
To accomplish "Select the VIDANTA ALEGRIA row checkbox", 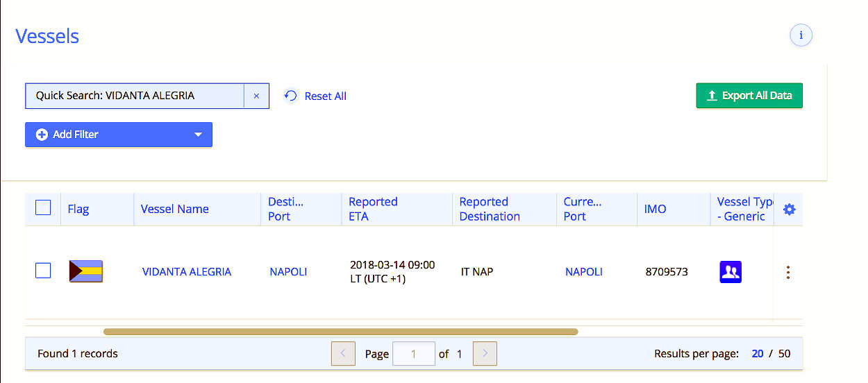I will 43,271.
